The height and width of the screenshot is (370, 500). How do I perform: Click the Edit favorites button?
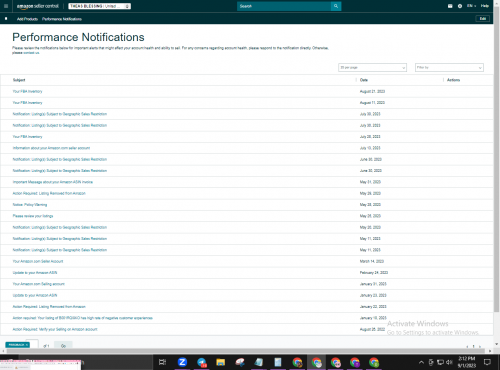482,19
